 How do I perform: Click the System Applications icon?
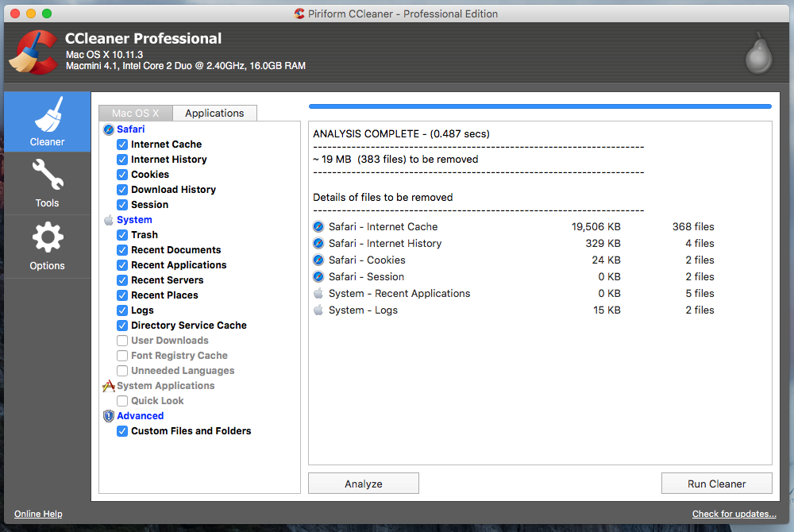click(x=108, y=386)
